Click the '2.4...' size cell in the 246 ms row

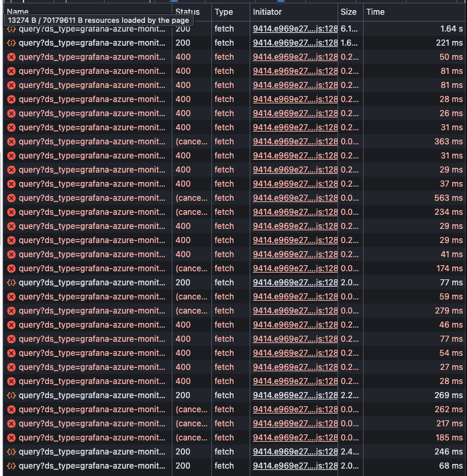(x=350, y=452)
